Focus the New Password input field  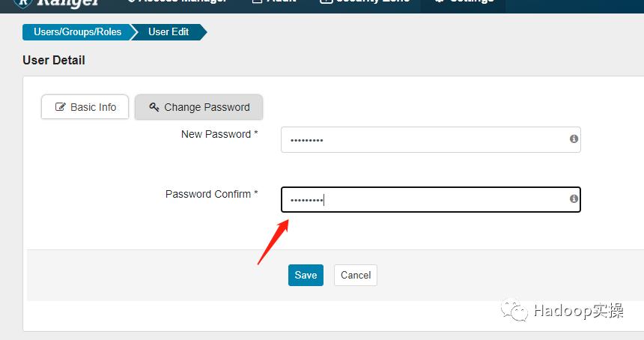pos(423,140)
